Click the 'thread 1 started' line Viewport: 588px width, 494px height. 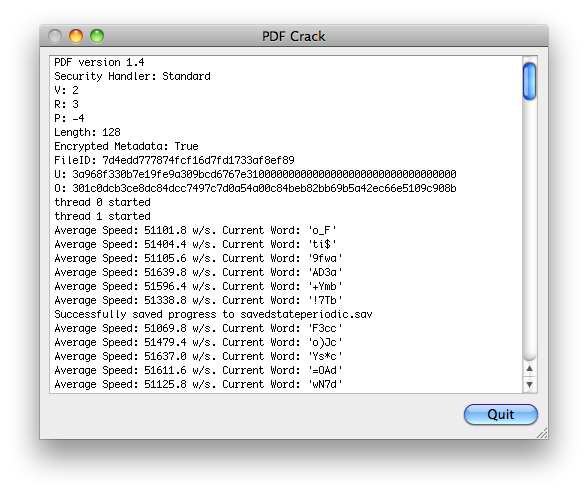tap(102, 216)
